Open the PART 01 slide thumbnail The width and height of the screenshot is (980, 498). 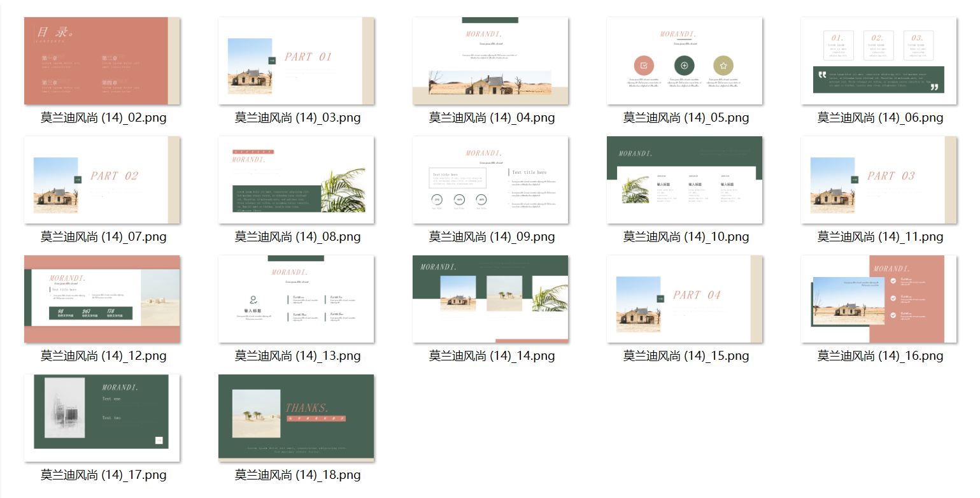point(296,61)
